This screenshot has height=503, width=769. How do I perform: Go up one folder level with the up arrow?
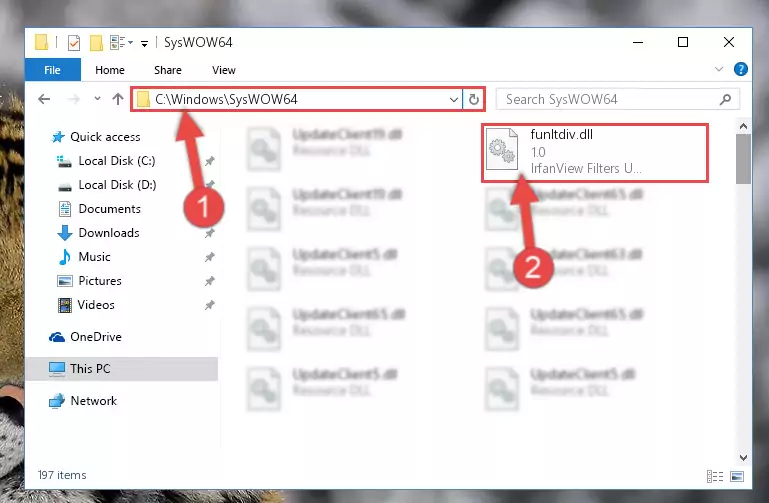[x=118, y=100]
